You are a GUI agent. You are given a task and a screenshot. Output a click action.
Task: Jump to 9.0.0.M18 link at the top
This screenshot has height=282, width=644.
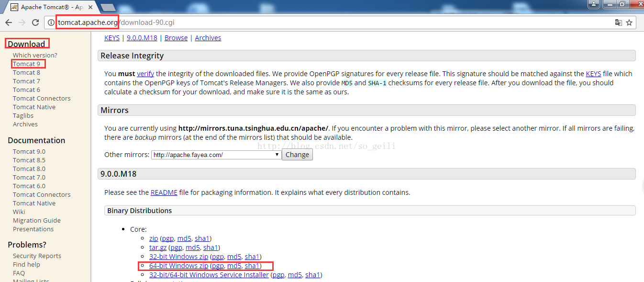click(x=142, y=38)
